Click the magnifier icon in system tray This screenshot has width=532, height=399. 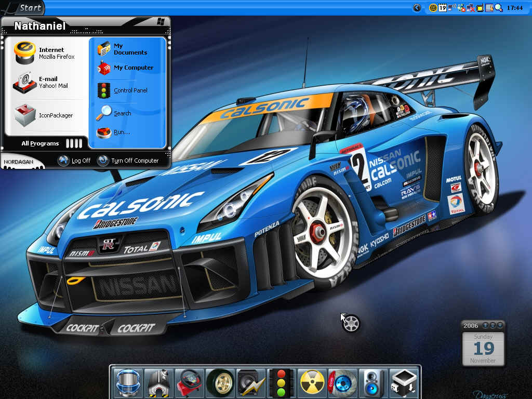498,8
